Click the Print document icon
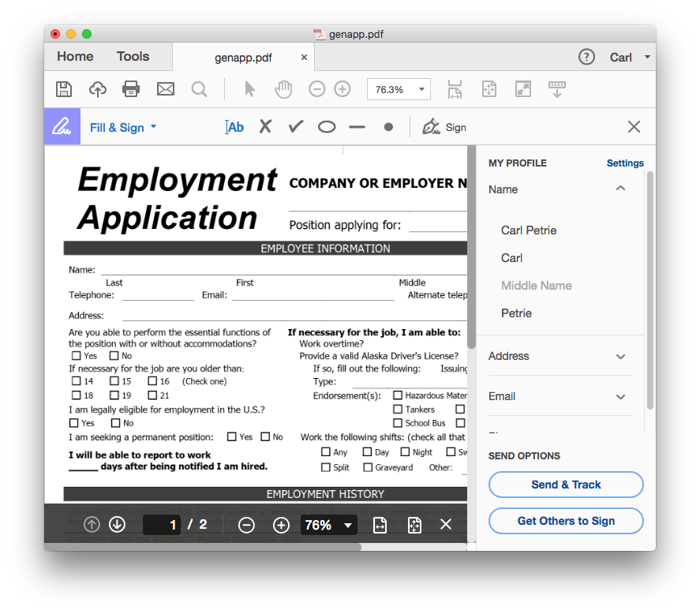 point(131,88)
